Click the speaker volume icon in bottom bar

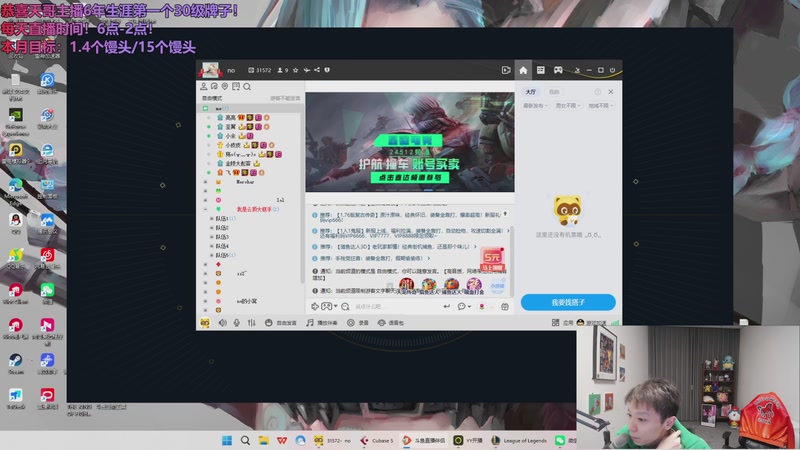point(222,322)
